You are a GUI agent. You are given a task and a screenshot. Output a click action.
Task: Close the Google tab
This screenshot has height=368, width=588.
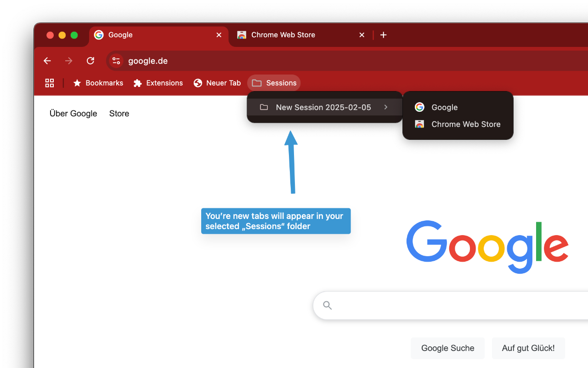click(x=219, y=35)
